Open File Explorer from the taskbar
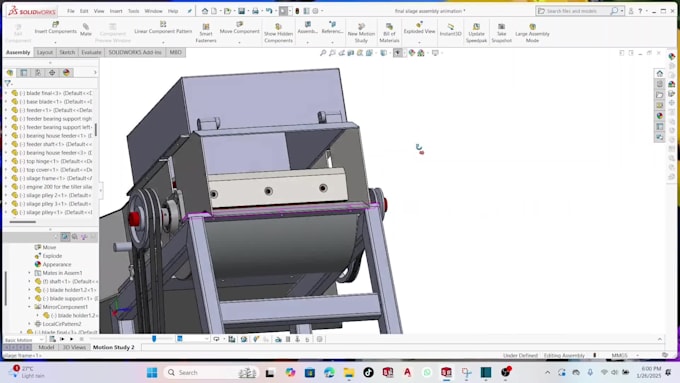Screen dimensions: 680x383 coord(349,373)
